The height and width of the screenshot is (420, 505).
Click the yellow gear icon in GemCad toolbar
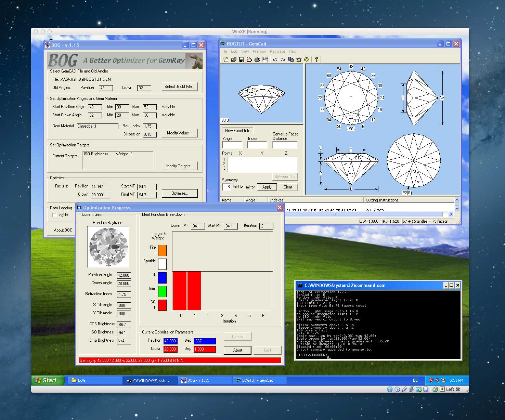tap(307, 60)
